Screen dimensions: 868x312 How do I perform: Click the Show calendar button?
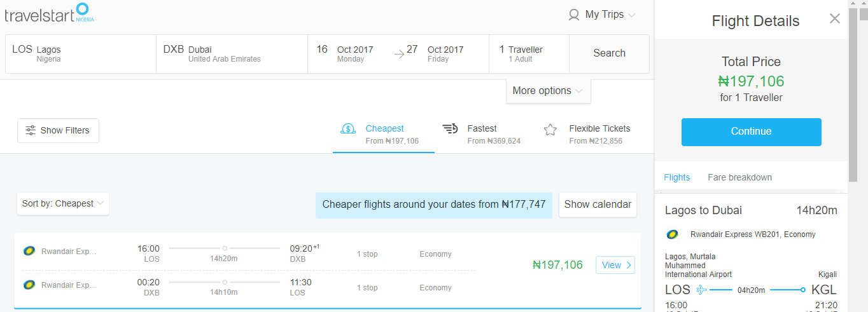click(598, 205)
